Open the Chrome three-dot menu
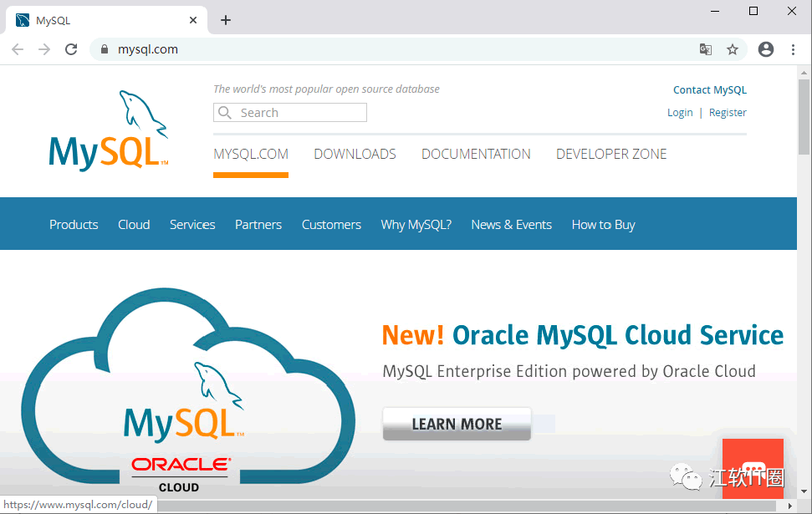812x514 pixels. [x=793, y=49]
